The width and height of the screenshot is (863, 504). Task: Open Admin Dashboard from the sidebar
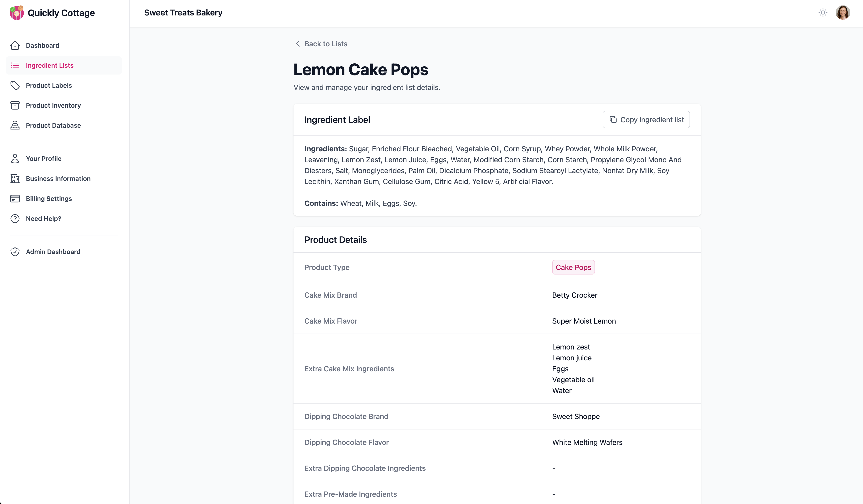53,252
